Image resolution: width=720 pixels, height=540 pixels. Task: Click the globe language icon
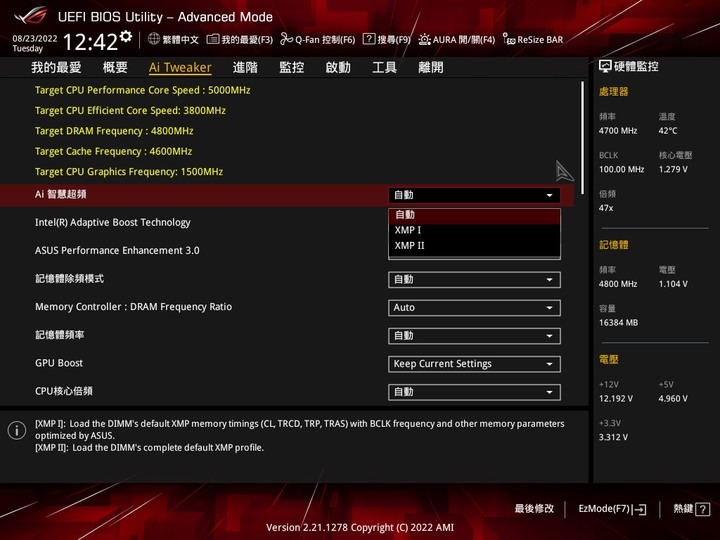point(154,39)
